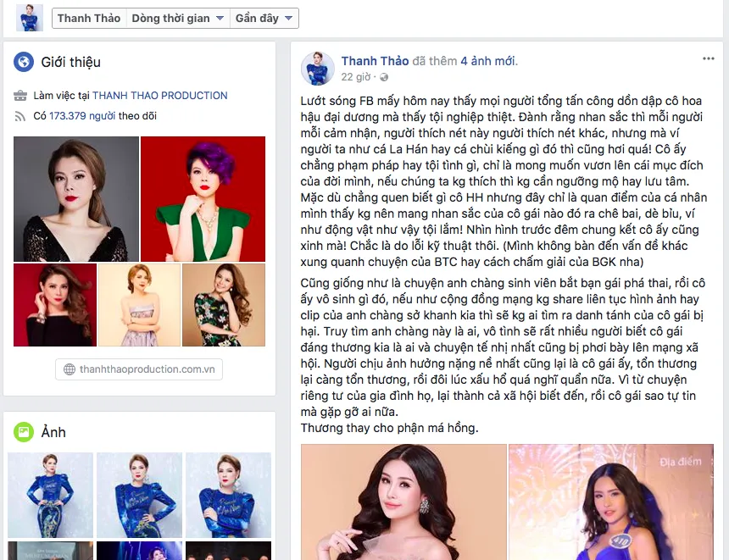Viewport: 729px width, 560px height.
Task: Open the black sequin dress portrait photo
Action: (76, 199)
